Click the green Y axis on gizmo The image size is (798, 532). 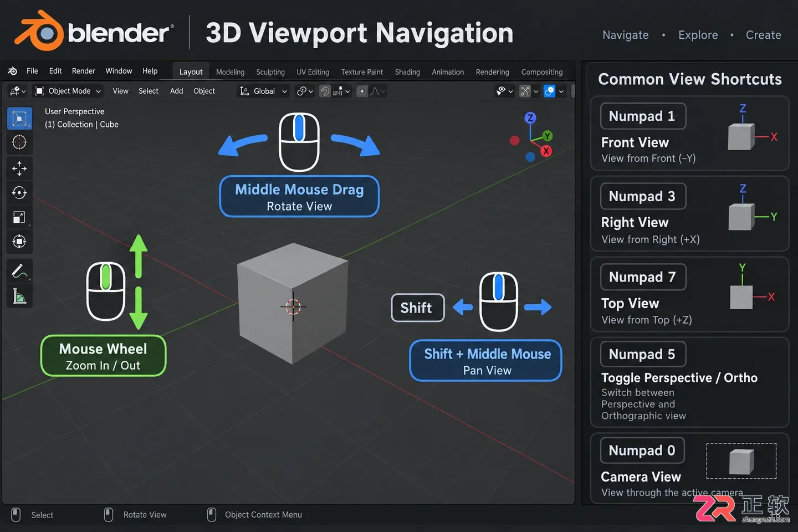[548, 136]
